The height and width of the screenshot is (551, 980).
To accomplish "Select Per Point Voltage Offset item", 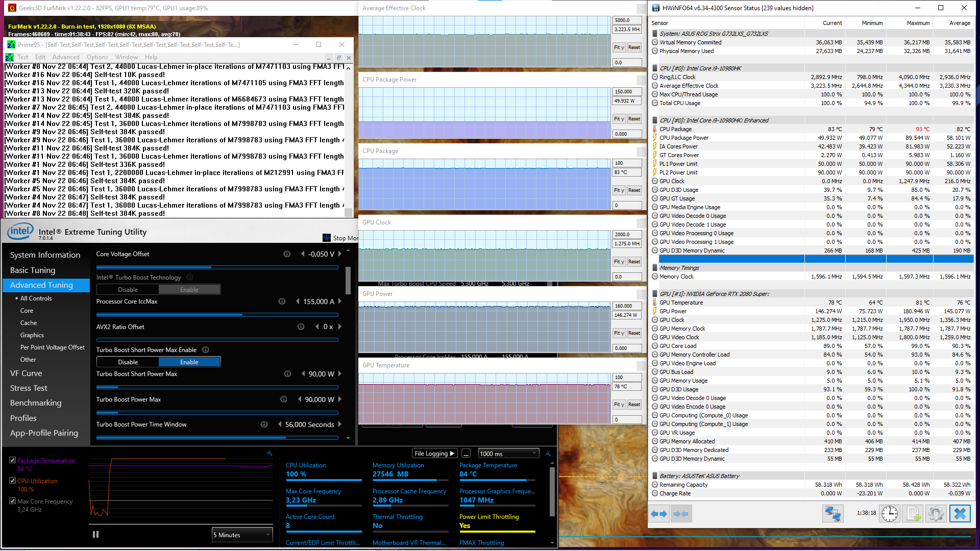I will pos(53,347).
